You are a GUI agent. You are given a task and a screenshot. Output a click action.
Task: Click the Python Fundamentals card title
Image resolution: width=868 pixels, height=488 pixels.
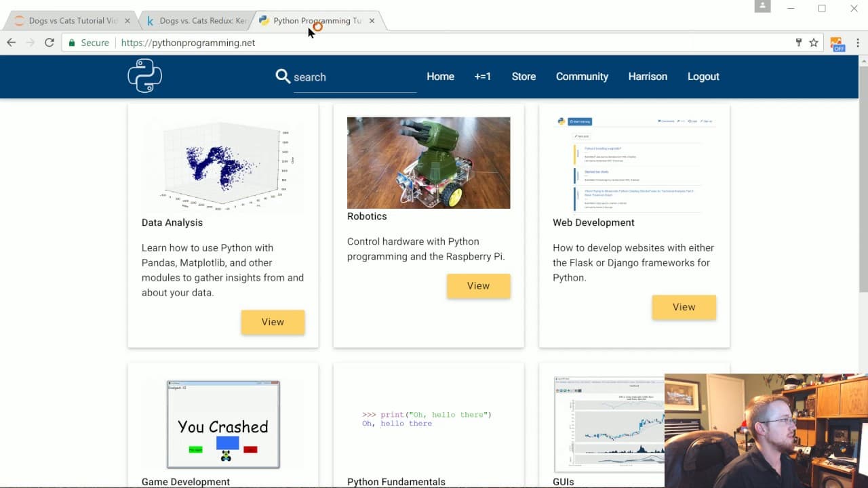[x=396, y=482]
